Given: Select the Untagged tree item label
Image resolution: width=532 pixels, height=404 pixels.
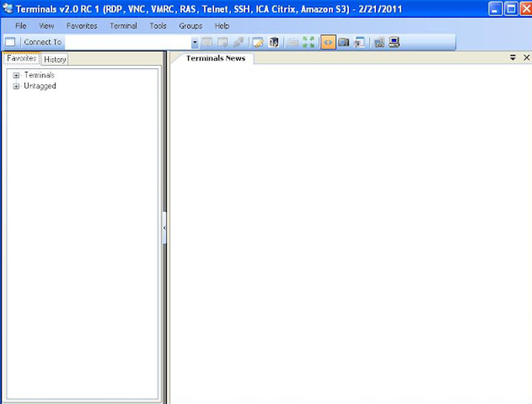Looking at the screenshot, I should (x=40, y=86).
